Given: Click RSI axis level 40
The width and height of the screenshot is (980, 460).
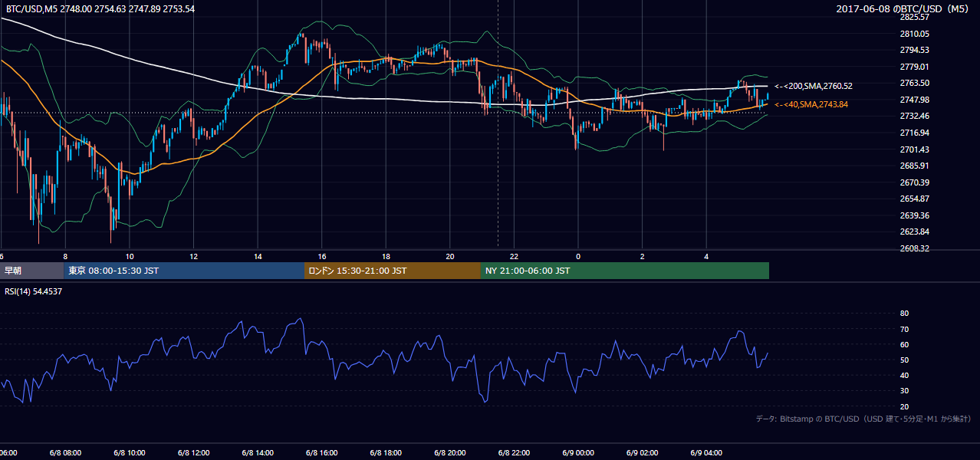Looking at the screenshot, I should click(x=904, y=375).
